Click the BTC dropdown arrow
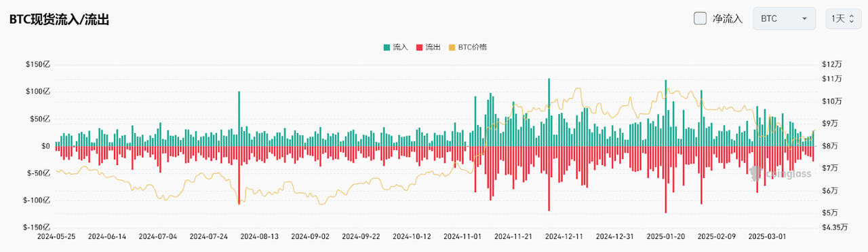868x252 pixels. (804, 18)
